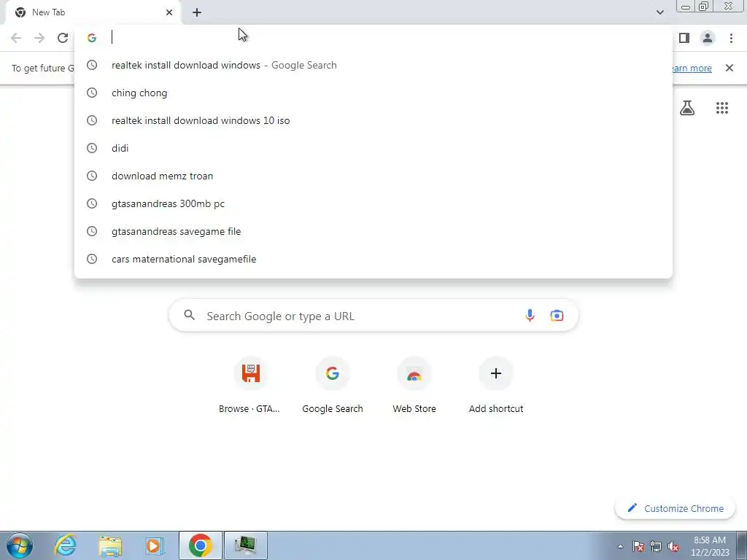
Task: Click Customize Chrome button
Action: pyautogui.click(x=675, y=508)
